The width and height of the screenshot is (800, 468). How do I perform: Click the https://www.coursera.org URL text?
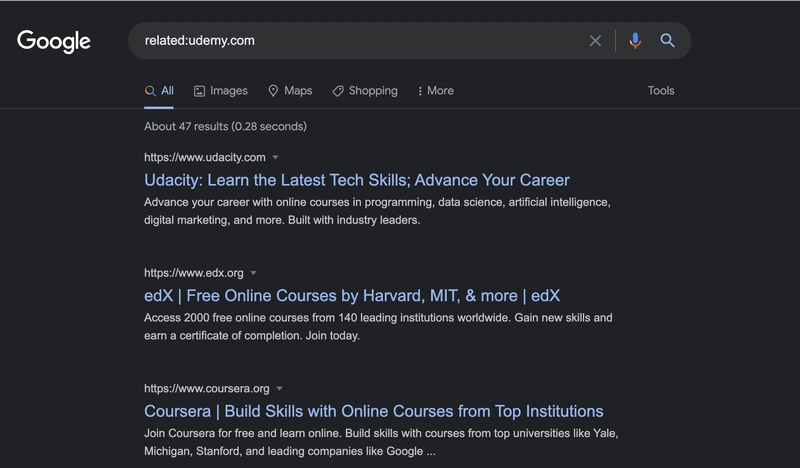[207, 388]
